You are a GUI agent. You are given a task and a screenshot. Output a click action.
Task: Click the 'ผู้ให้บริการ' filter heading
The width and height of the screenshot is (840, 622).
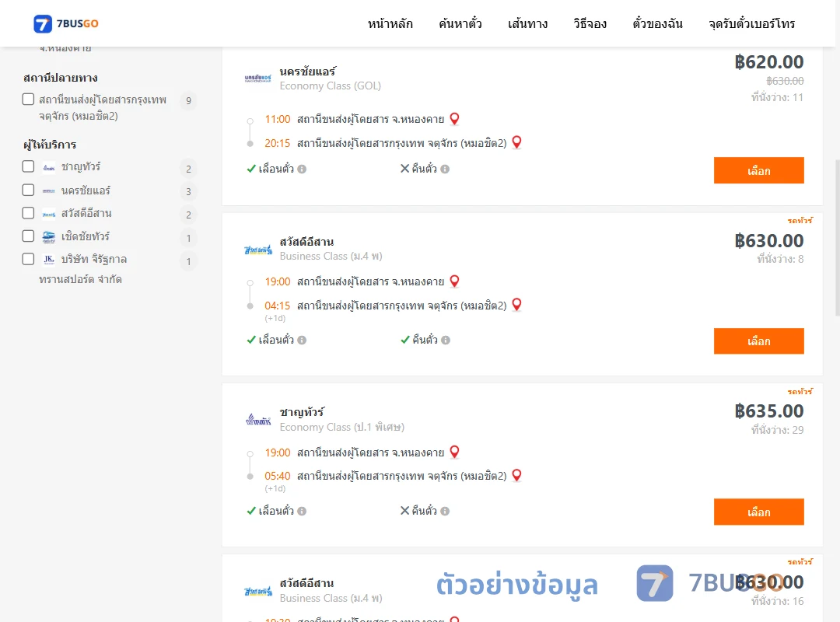coord(50,145)
